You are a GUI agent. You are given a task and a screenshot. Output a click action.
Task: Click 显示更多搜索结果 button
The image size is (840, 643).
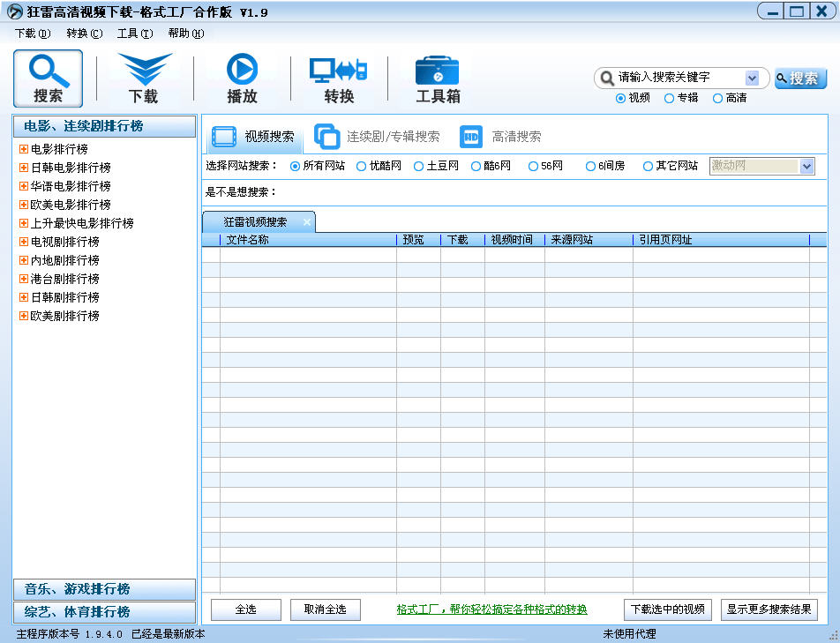coord(769,609)
